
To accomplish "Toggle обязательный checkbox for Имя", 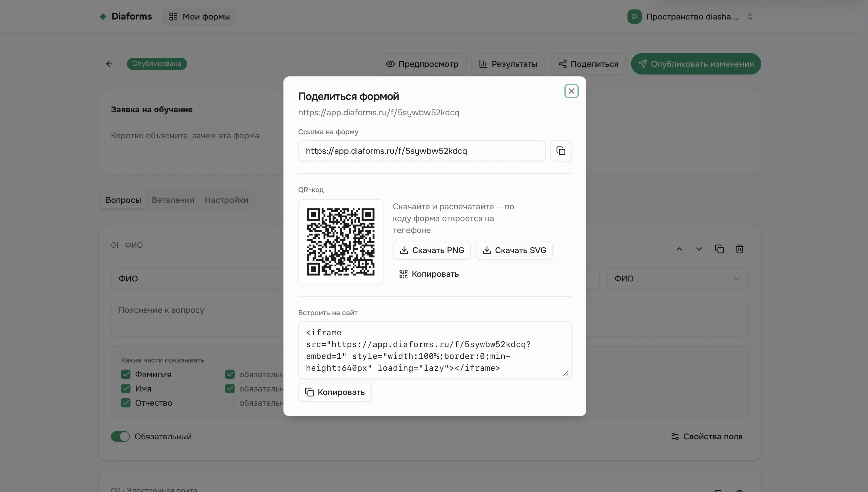I will 230,389.
